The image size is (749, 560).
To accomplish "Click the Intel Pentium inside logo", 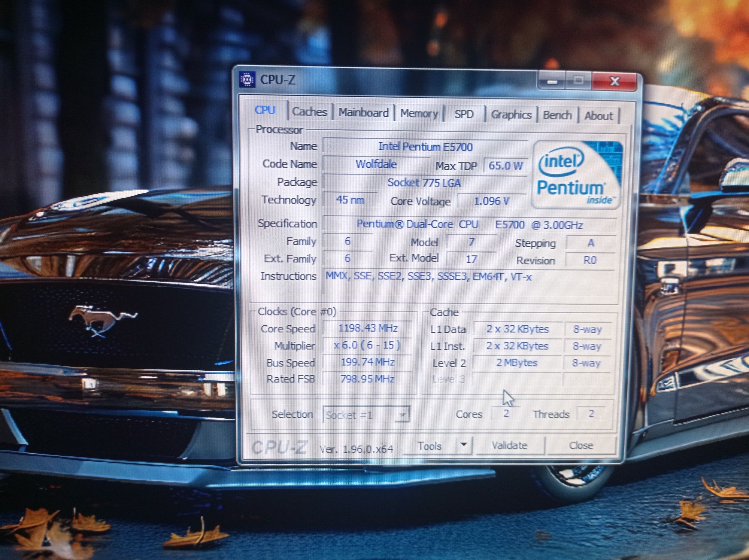I will click(577, 175).
